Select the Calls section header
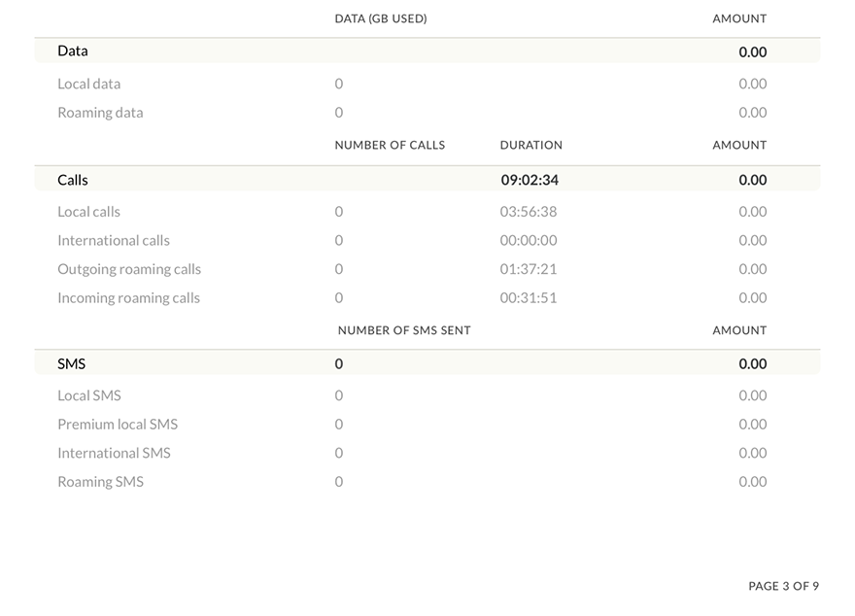This screenshot has height=616, width=855. (x=73, y=180)
